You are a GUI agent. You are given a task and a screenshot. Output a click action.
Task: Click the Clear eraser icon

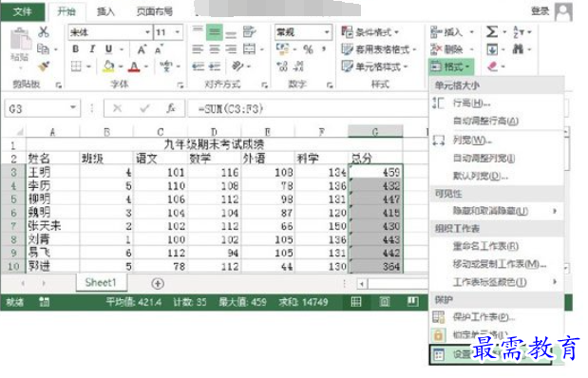(492, 66)
